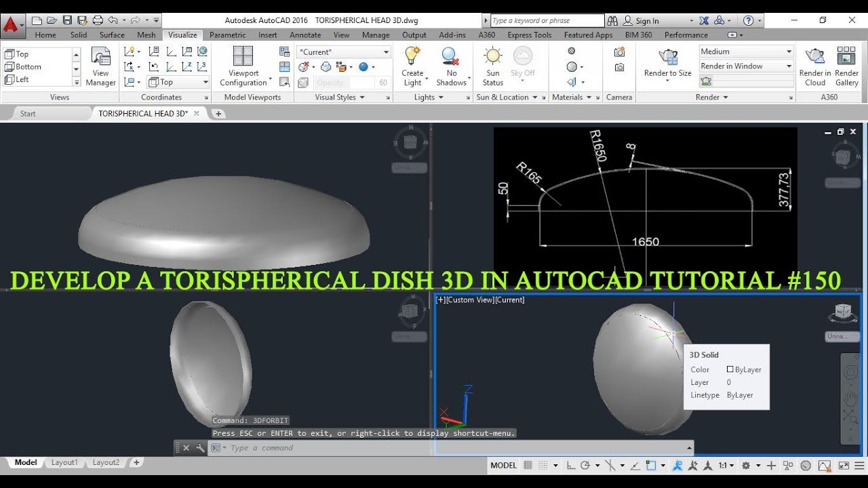This screenshot has height=488, width=868.
Task: Click the Open file icon in quick access toolbar
Action: (x=52, y=20)
